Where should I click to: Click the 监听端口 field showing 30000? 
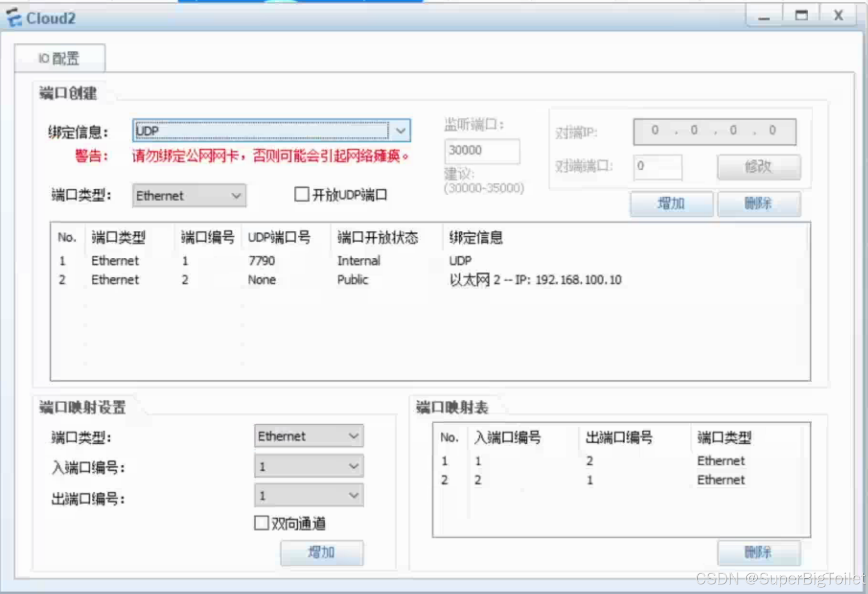[x=482, y=151]
